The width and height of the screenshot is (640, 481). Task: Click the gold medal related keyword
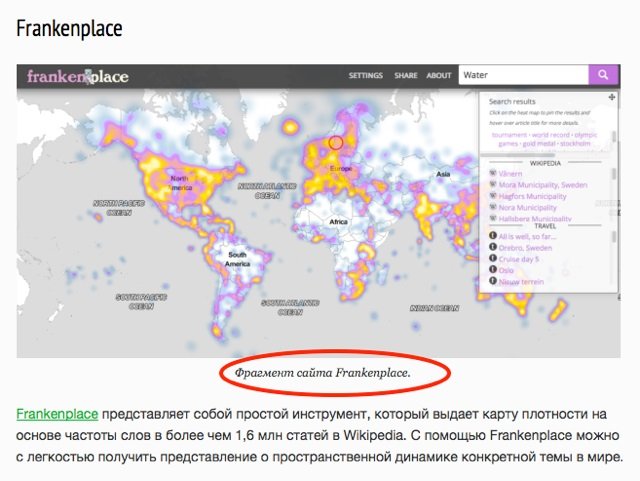point(539,144)
